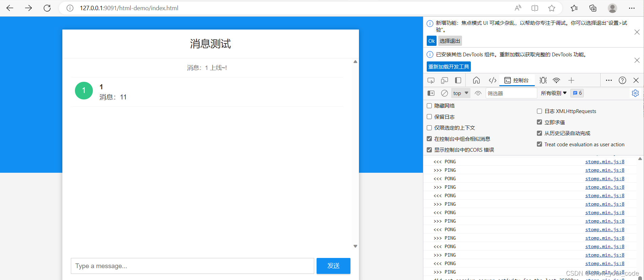Open split screen icon in address bar
Viewport: 644px width, 280px height.
[x=535, y=8]
